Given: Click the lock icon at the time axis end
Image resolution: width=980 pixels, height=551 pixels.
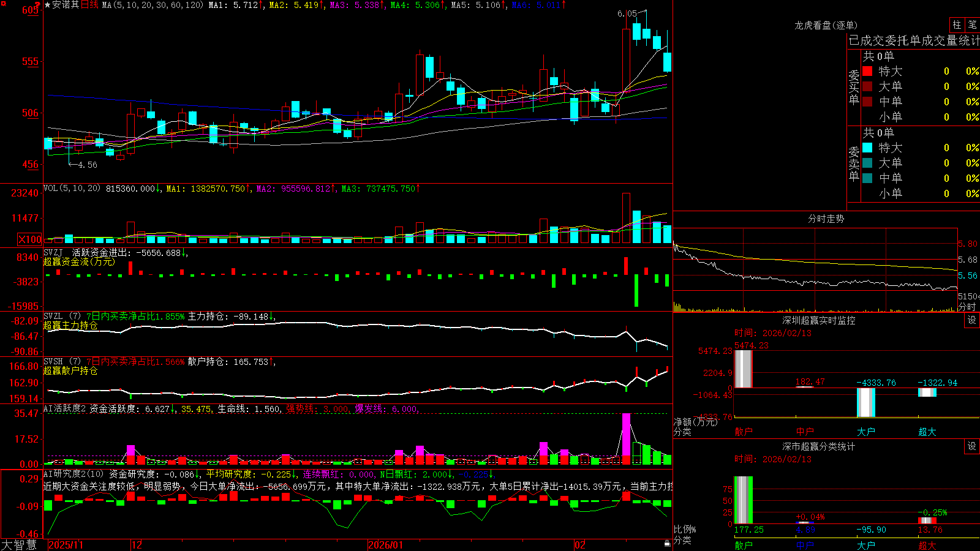Looking at the screenshot, I should point(668,544).
